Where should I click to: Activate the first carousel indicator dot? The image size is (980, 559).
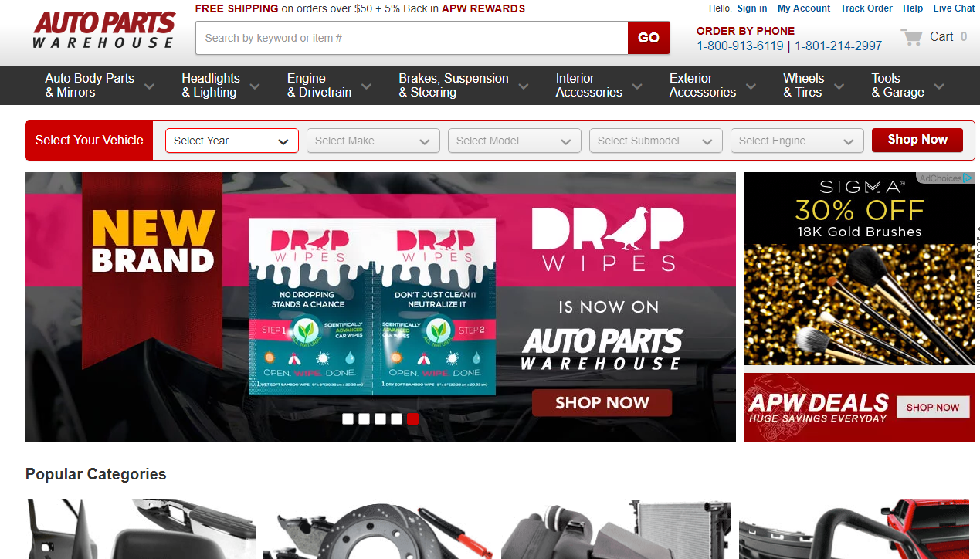tap(348, 418)
